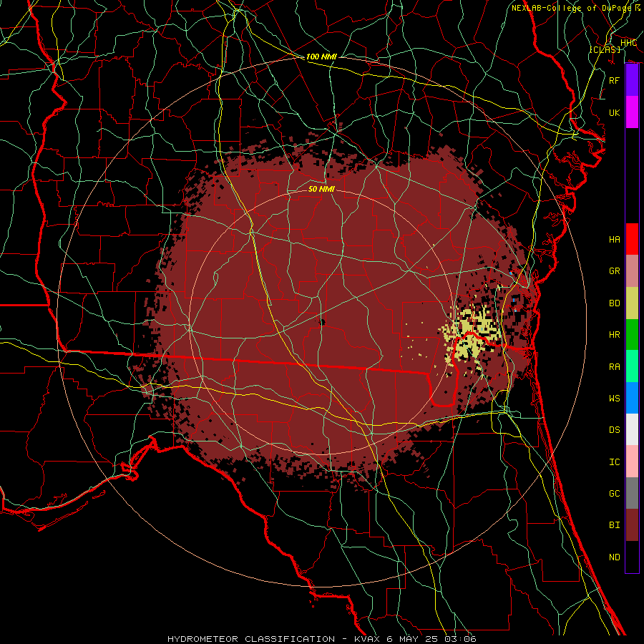Click the "GR" legend label
644x644 pixels.
[614, 271]
